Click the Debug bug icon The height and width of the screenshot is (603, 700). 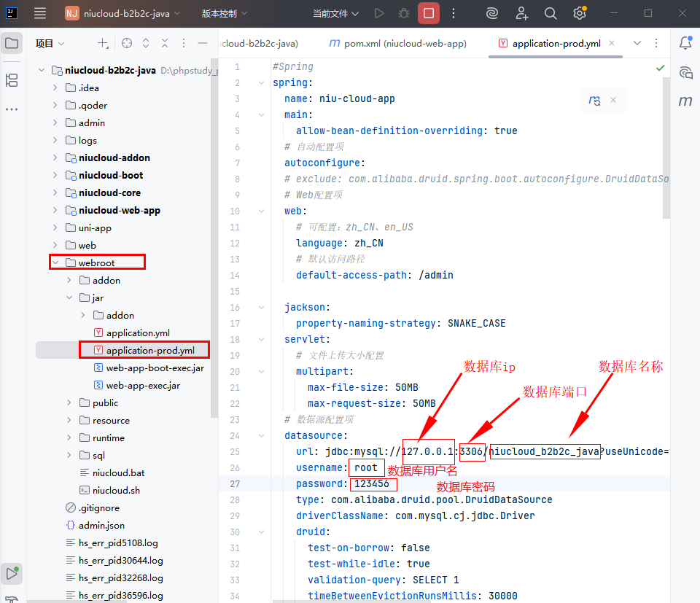coord(403,13)
